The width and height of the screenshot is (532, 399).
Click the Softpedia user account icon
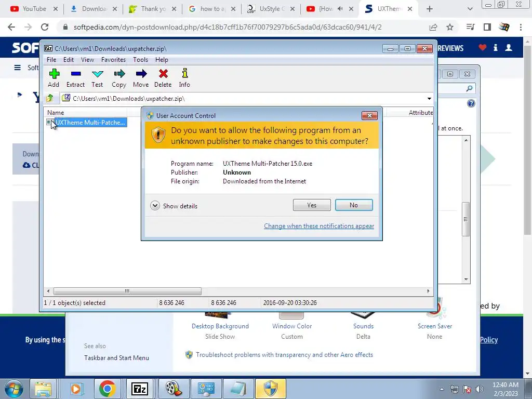509,47
